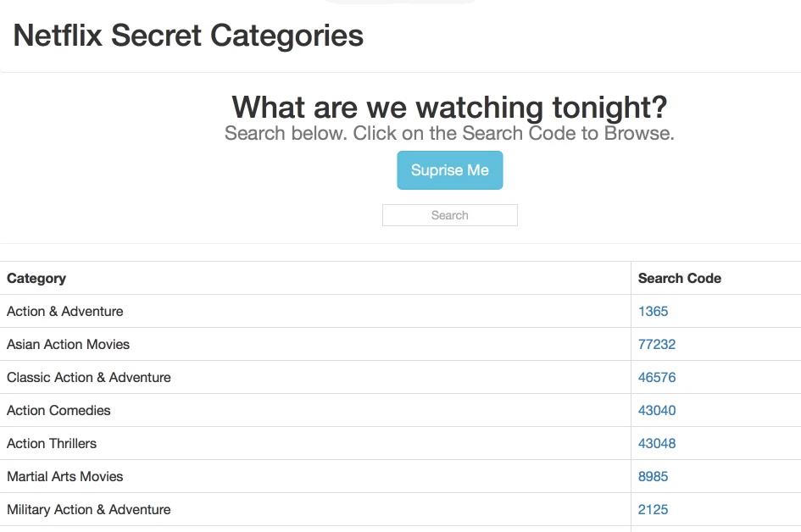Open Military Action & Adventure code 2125
801x532 pixels.
tap(653, 509)
